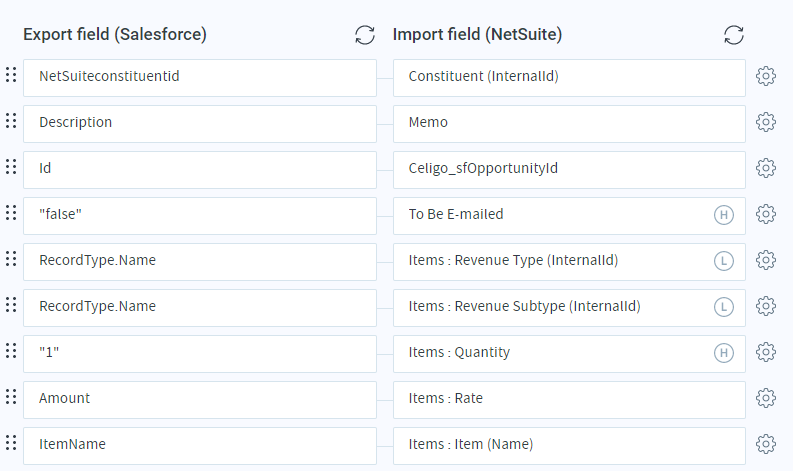Edit the "1" export field
The height and width of the screenshot is (471, 793).
(200, 354)
